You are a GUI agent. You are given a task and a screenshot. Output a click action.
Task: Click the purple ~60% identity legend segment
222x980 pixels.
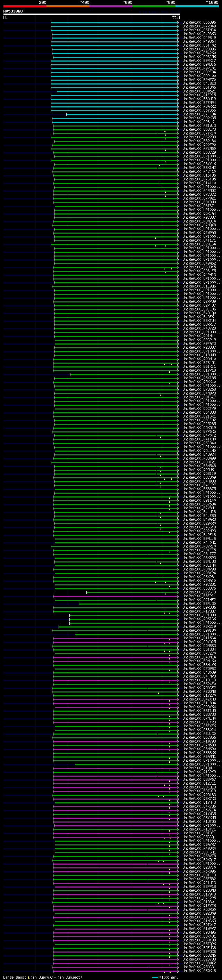(x=111, y=6)
